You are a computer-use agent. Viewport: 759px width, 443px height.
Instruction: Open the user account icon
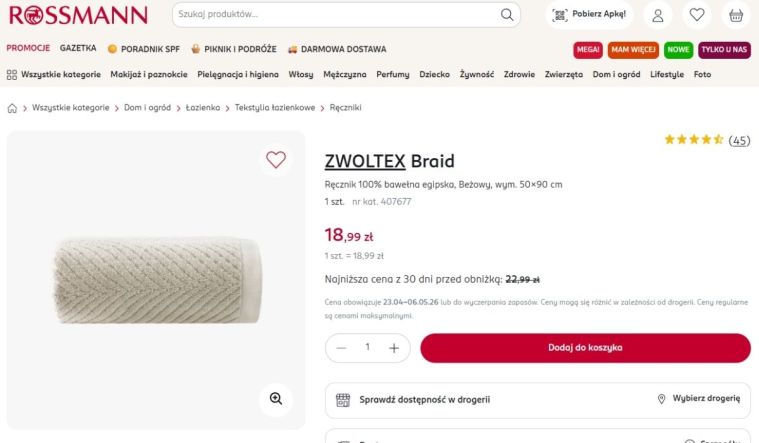(x=658, y=15)
